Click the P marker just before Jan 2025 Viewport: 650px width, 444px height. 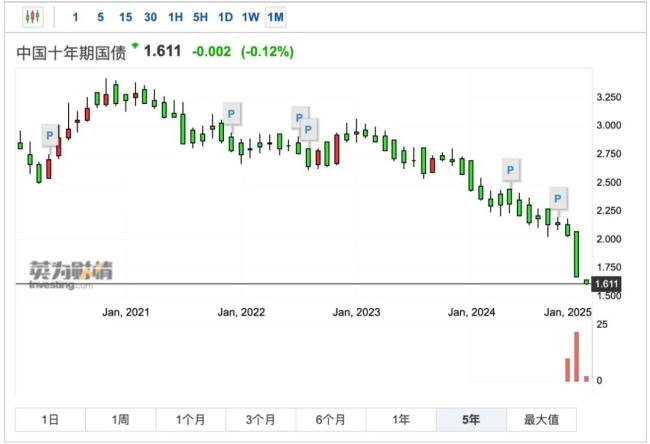point(558,199)
